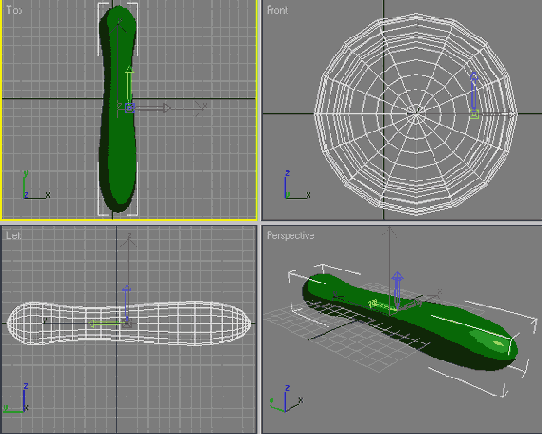Click the bright highlight on Perspective object
Viewport: 542px width, 434px height.
tap(498, 343)
